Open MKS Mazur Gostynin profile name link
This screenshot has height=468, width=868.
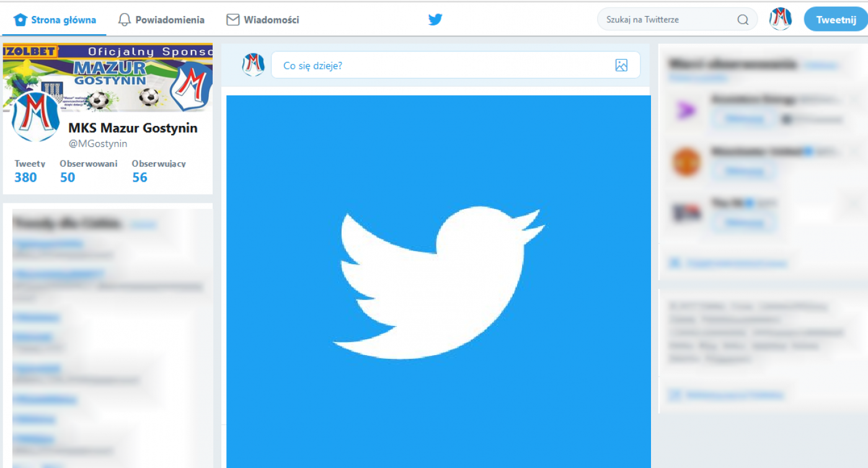click(133, 128)
